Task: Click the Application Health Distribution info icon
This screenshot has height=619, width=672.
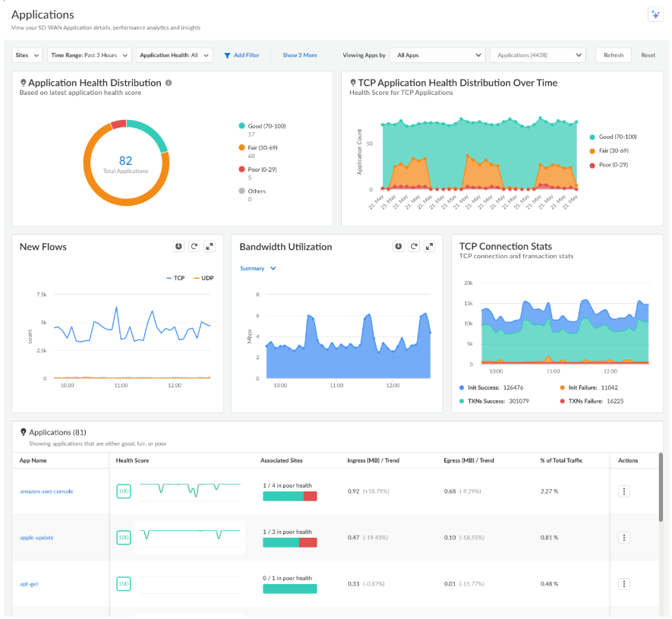Action: point(169,83)
